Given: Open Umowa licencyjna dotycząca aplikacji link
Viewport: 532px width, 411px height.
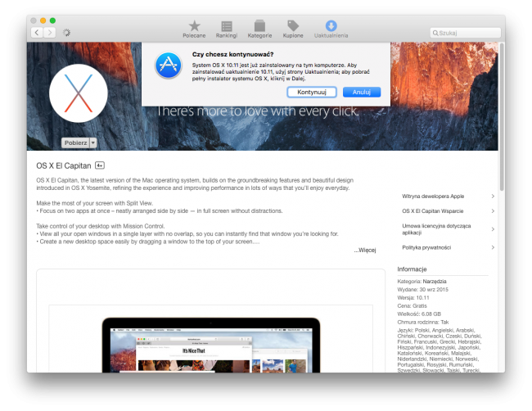Looking at the screenshot, I should [436, 229].
